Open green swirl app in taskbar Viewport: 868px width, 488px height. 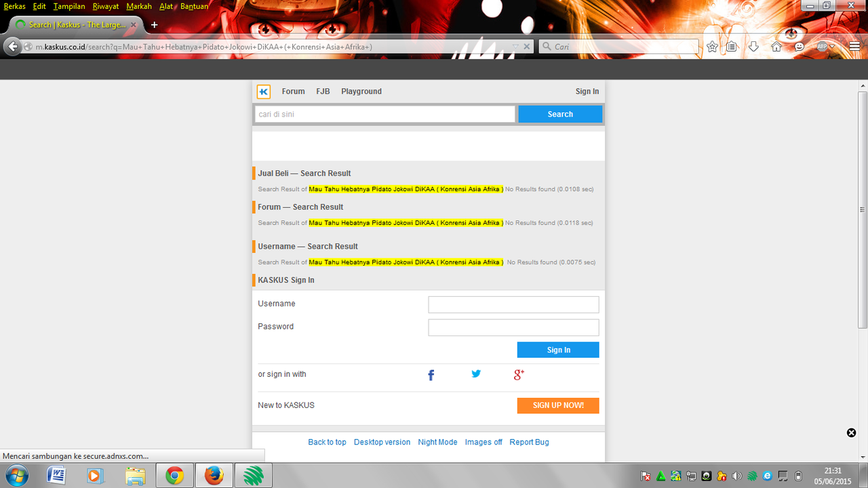coord(253,476)
